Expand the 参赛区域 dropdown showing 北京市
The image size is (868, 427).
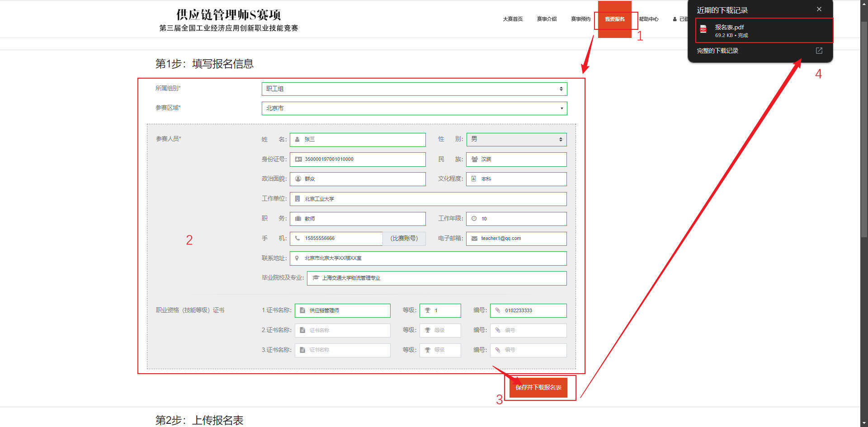point(414,108)
